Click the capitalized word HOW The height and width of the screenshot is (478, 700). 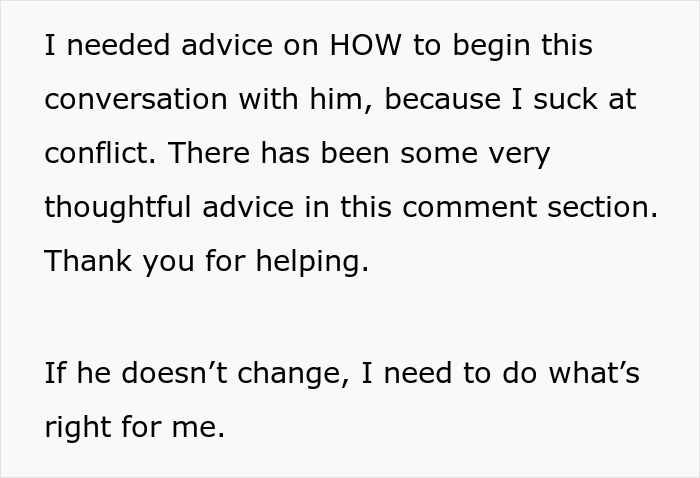click(x=366, y=45)
